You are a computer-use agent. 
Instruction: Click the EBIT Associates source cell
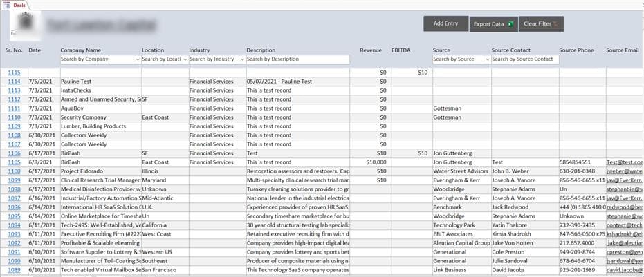coord(461,234)
